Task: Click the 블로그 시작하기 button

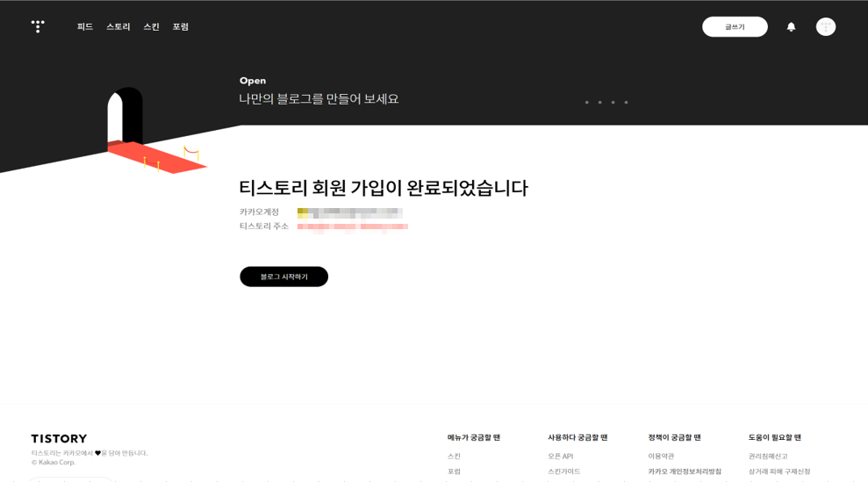Action: coord(284,277)
